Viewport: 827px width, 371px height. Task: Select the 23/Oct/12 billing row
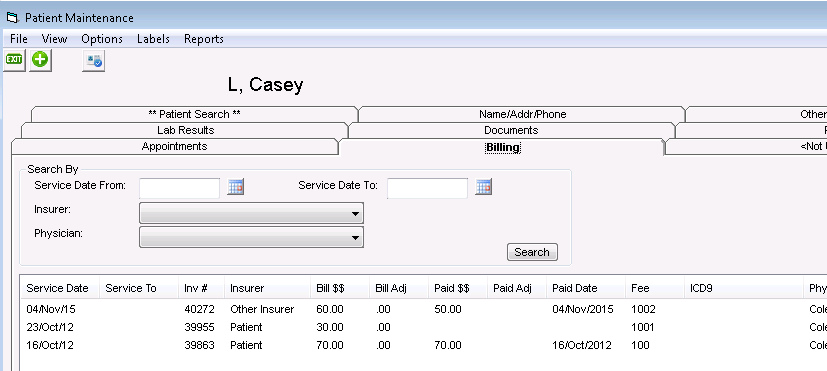tap(424, 327)
